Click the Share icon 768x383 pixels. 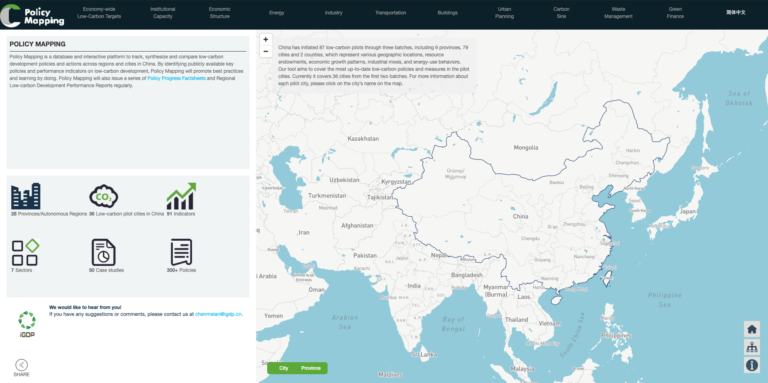(x=22, y=365)
